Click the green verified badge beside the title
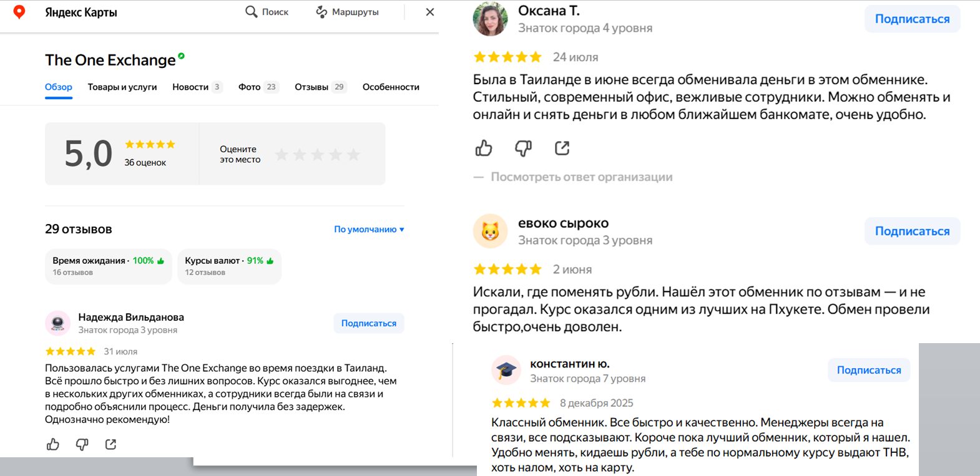This screenshot has width=980, height=476. (181, 56)
